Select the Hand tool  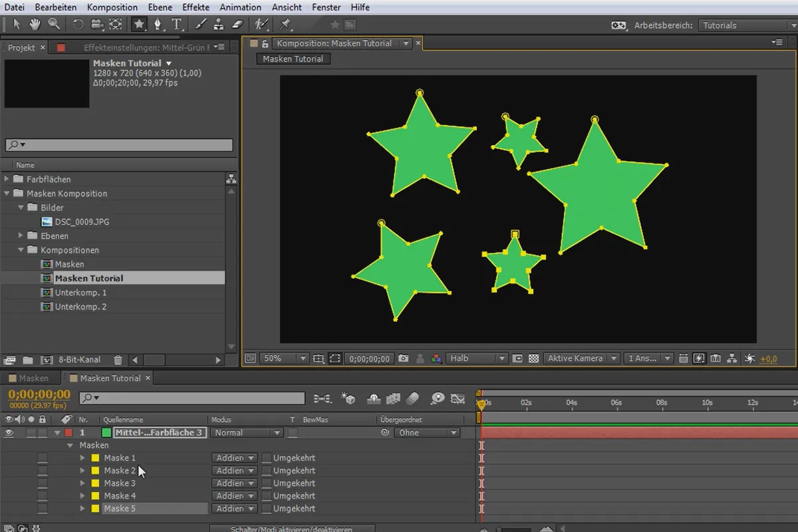[35, 25]
